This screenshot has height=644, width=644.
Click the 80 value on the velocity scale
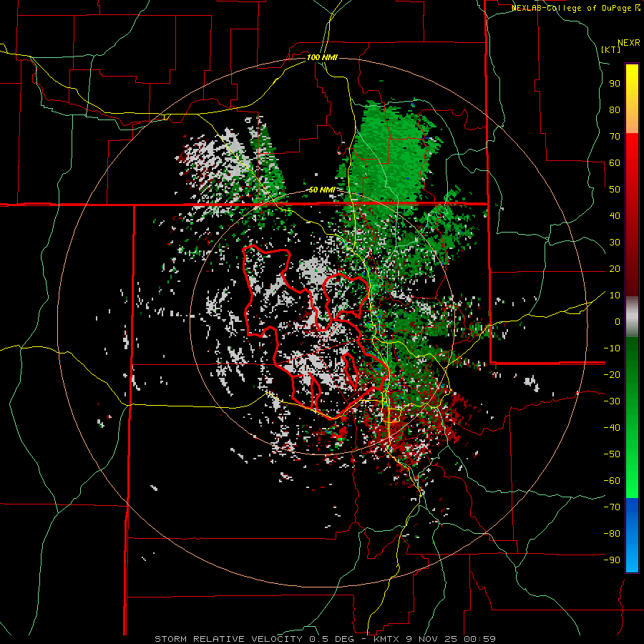[x=615, y=109]
